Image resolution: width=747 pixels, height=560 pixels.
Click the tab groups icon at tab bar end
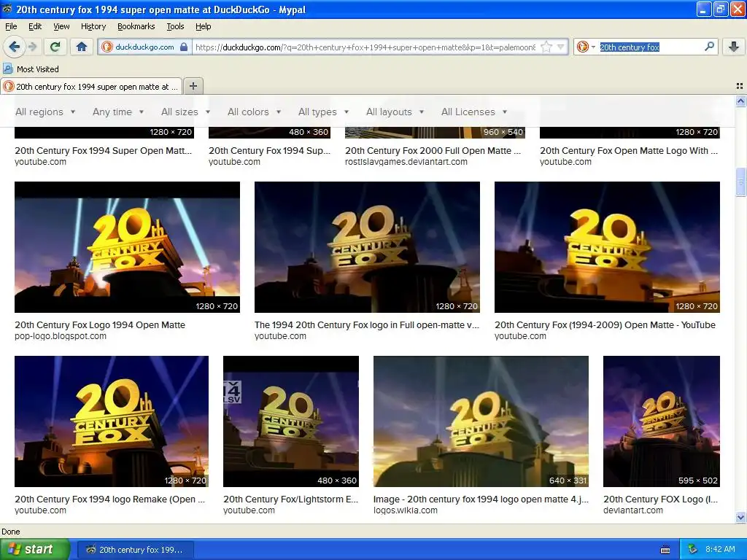point(740,86)
